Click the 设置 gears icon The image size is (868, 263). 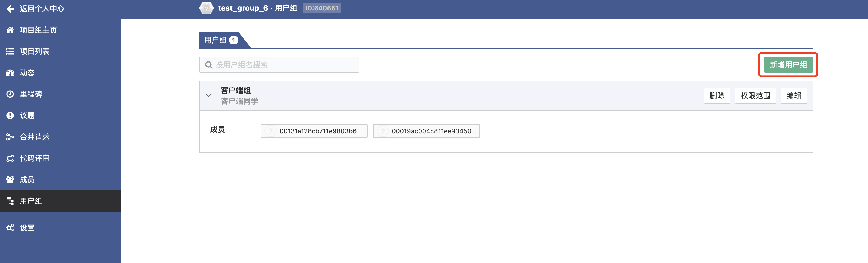point(10,228)
